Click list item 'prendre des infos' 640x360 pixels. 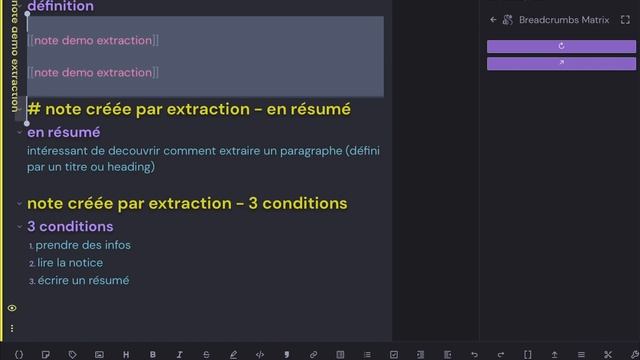point(83,245)
